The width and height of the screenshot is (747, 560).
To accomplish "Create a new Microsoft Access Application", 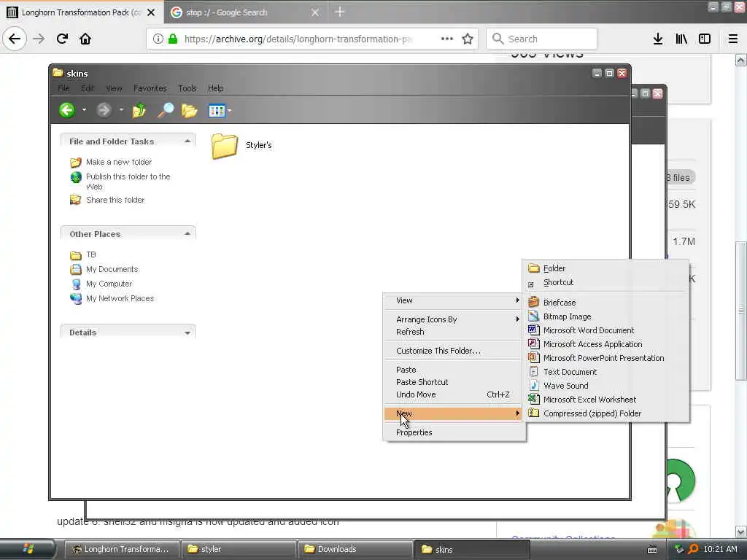I will (x=606, y=344).
